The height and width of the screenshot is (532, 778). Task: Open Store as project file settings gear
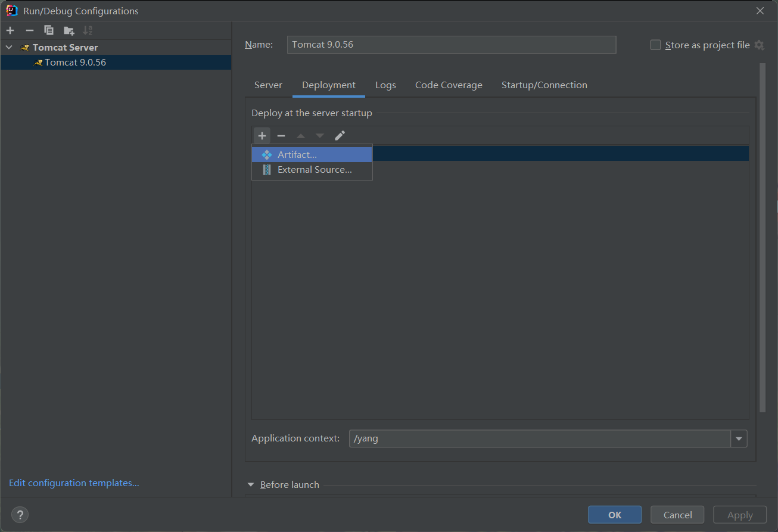coord(759,45)
